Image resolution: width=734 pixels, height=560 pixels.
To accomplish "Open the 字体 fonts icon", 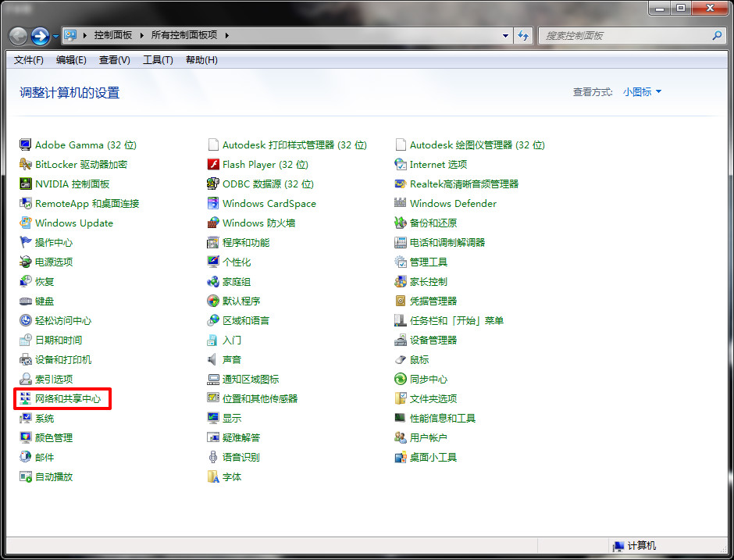I will pos(213,476).
